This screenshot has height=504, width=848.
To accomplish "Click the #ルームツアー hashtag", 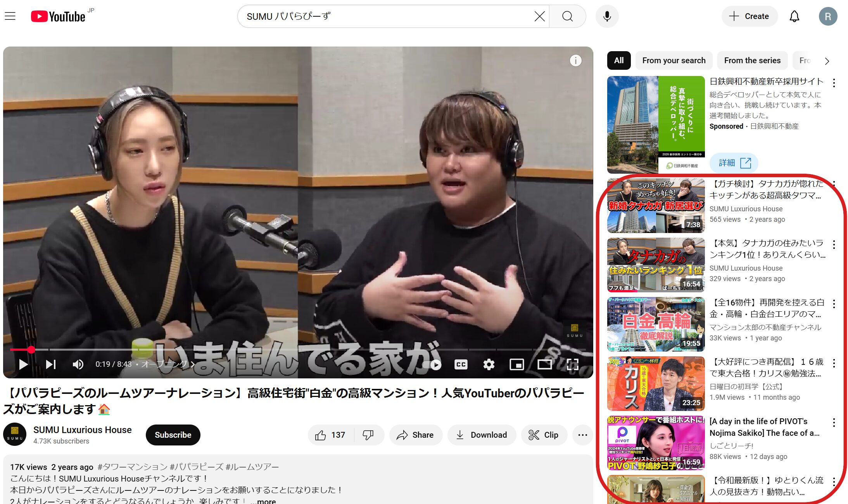I will (x=252, y=467).
